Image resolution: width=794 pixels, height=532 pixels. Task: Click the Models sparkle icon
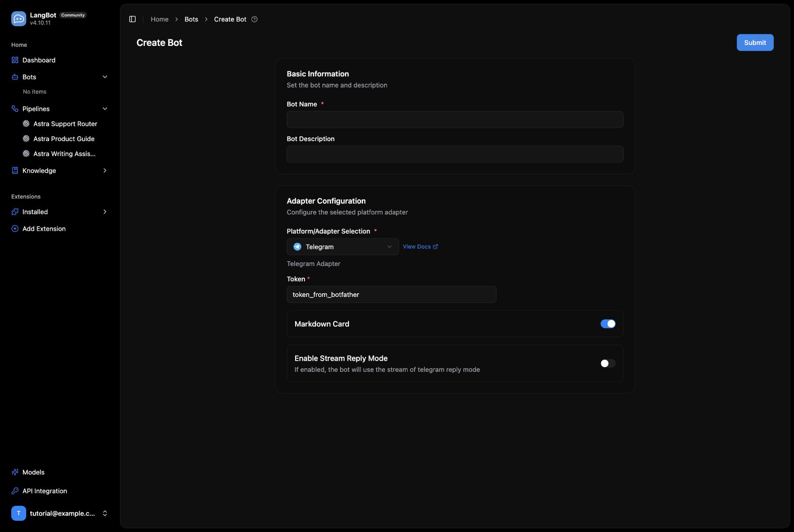pyautogui.click(x=15, y=472)
